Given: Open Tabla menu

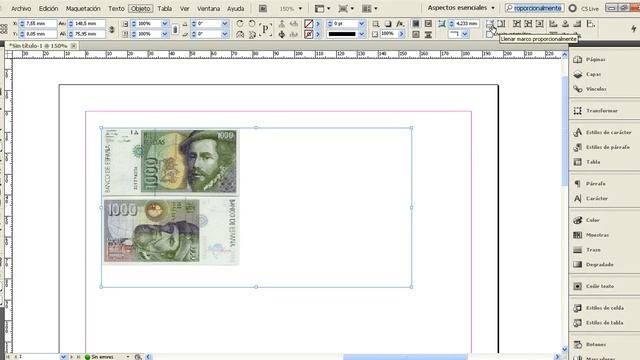Looking at the screenshot, I should point(164,8).
